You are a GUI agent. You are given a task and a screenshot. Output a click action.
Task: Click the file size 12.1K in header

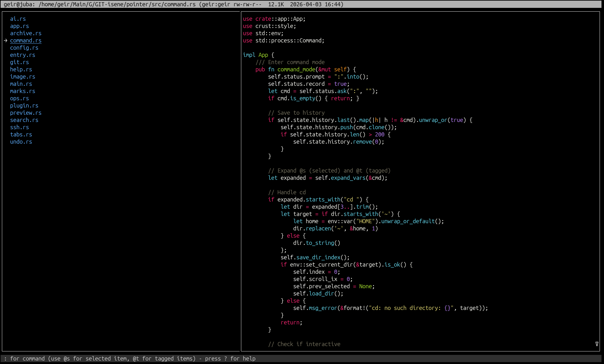(276, 4)
